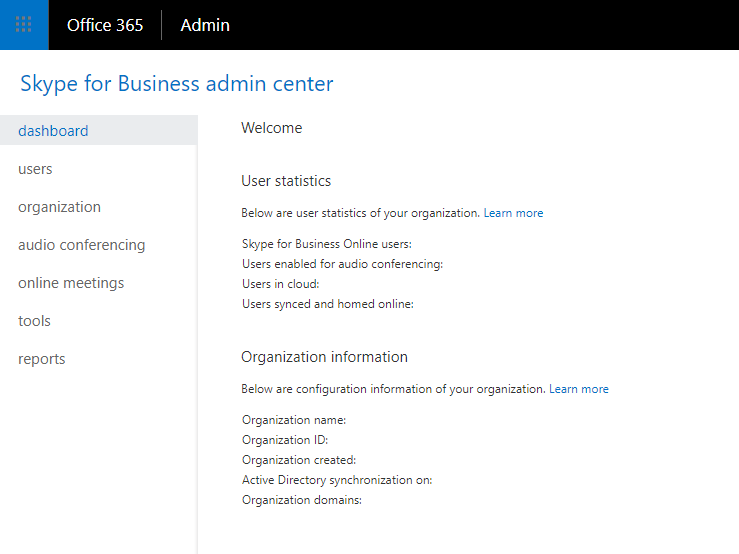
Task: Select dashboard in the left navigation
Action: click(x=99, y=130)
